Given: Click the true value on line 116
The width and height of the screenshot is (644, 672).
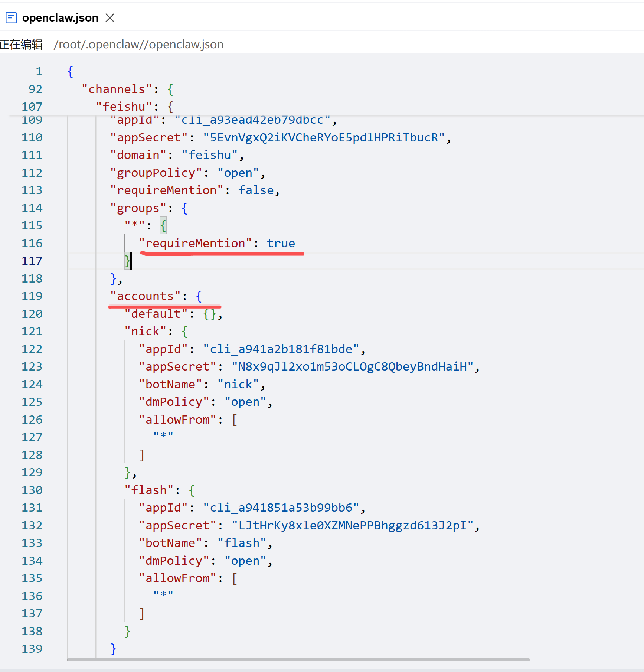Looking at the screenshot, I should click(x=281, y=244).
